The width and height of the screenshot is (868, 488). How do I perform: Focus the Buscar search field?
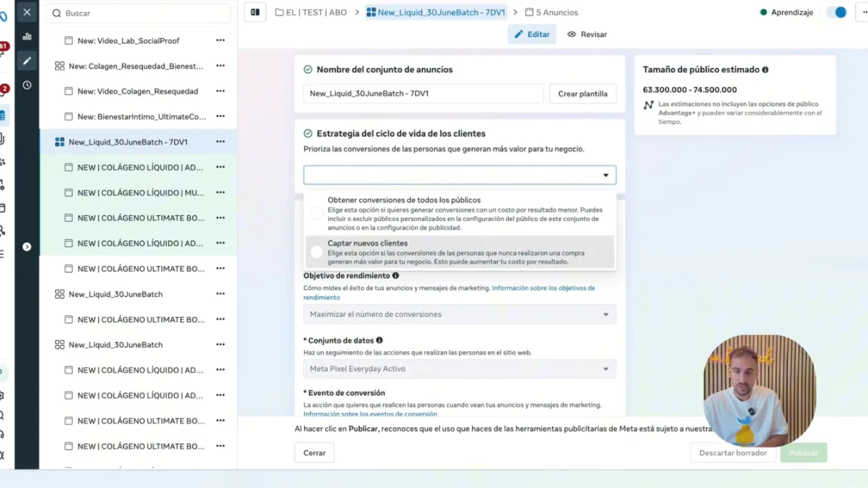138,13
